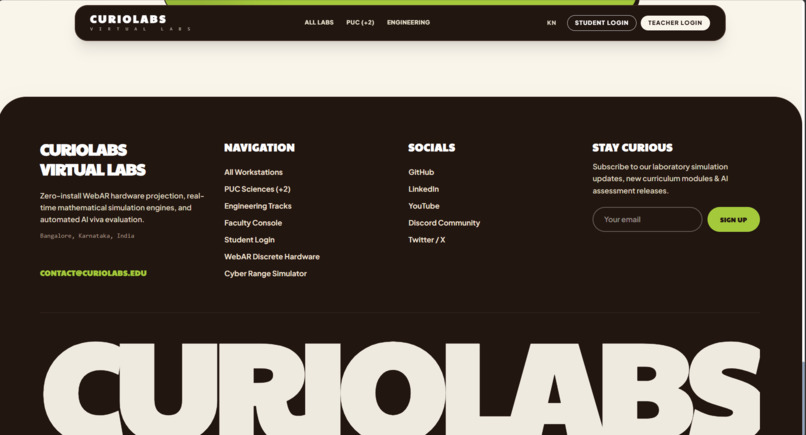
Task: Open the WebAR Discrete Hardware link
Action: tap(272, 257)
